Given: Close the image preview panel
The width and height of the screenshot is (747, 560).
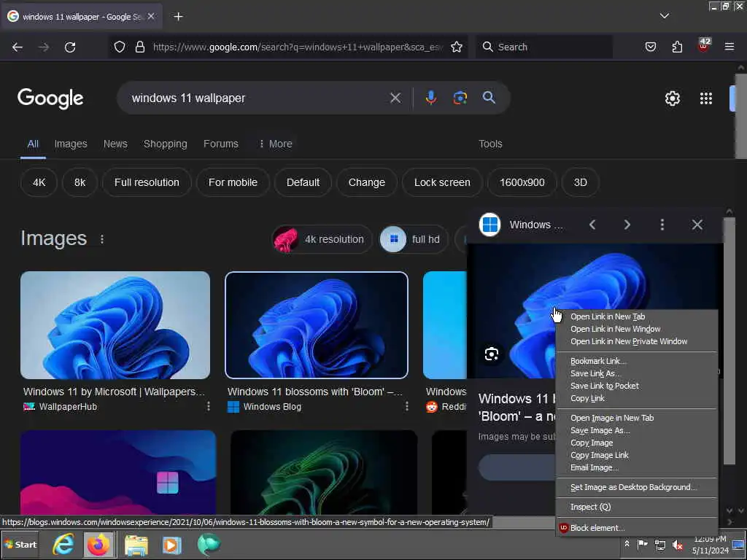Looking at the screenshot, I should (697, 225).
